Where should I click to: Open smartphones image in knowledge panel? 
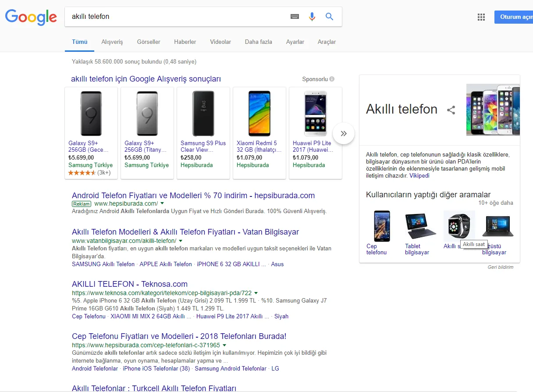click(493, 110)
